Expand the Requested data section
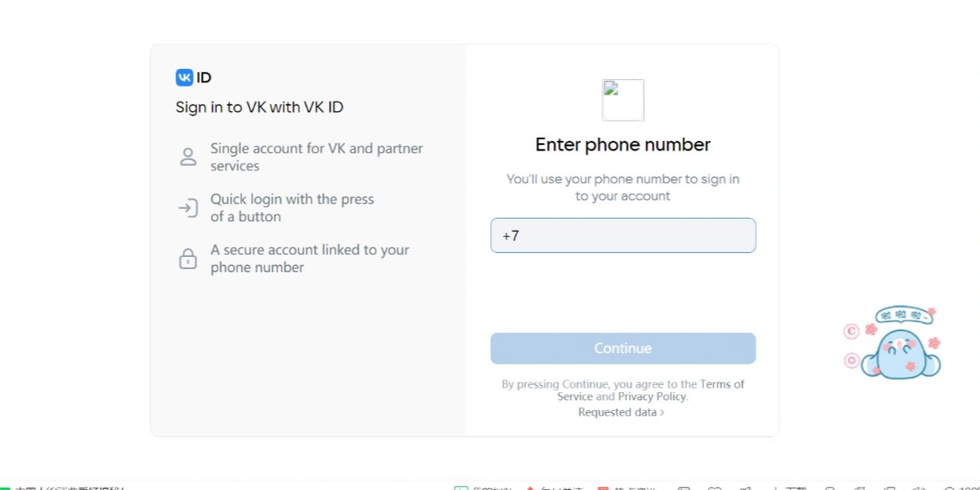The width and height of the screenshot is (980, 490). (x=621, y=412)
